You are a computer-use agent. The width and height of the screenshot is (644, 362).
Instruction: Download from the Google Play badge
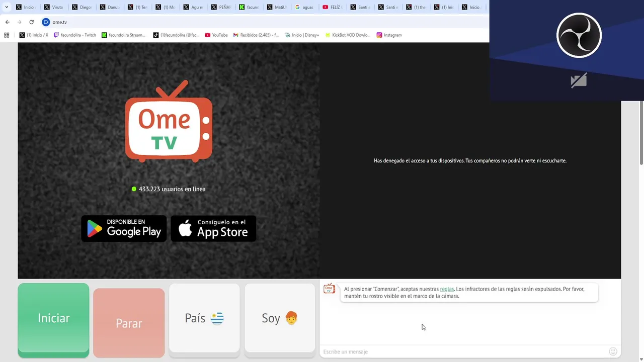click(124, 229)
